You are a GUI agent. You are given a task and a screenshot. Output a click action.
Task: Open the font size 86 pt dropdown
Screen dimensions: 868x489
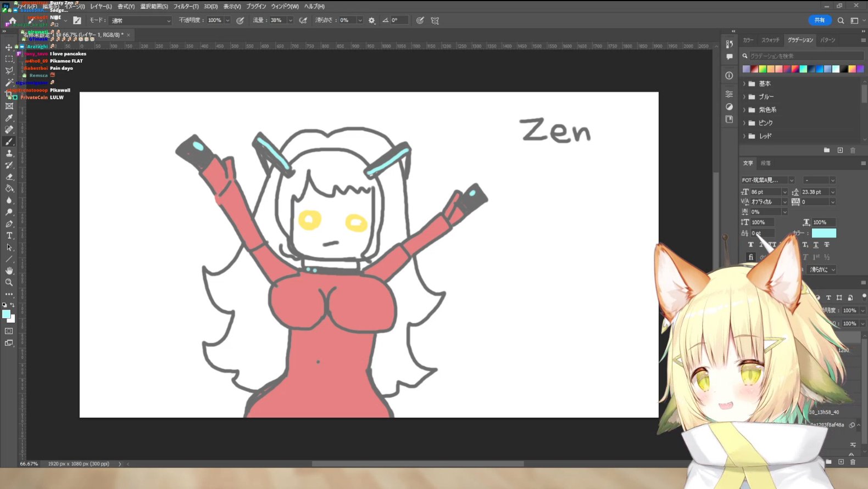point(784,192)
